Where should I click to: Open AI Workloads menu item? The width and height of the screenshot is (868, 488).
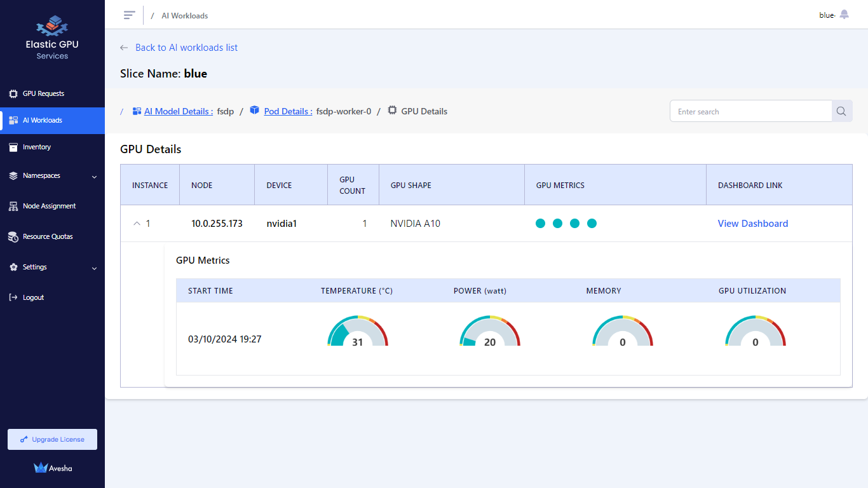tap(52, 120)
